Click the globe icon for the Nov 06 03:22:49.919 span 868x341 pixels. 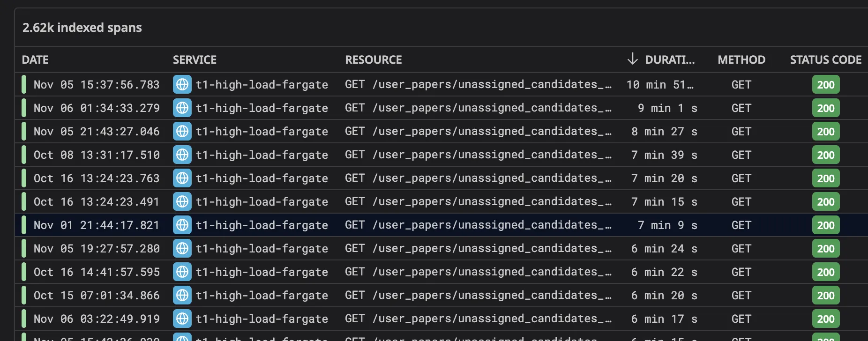(182, 319)
